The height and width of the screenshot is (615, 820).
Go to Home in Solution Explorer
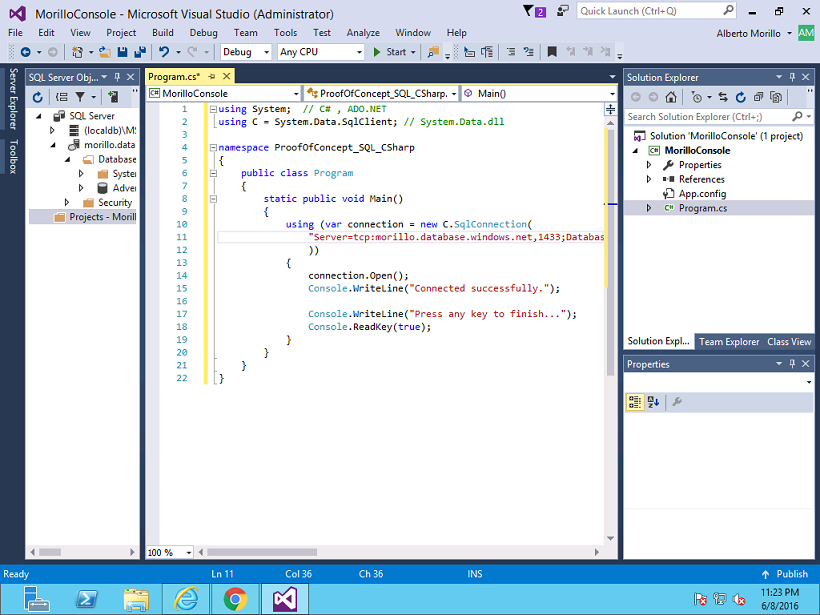point(671,97)
